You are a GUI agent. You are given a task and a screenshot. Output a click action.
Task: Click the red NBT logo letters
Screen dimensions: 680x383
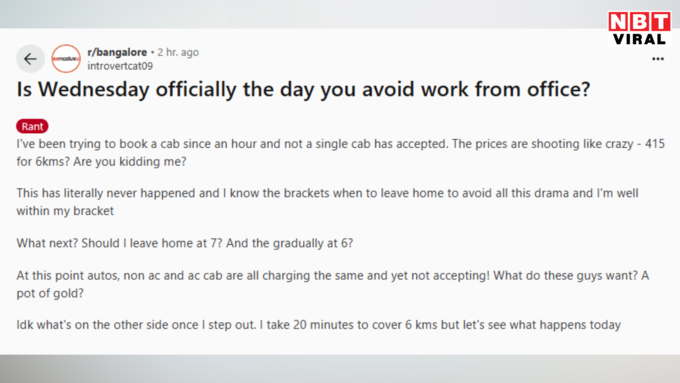(x=639, y=21)
